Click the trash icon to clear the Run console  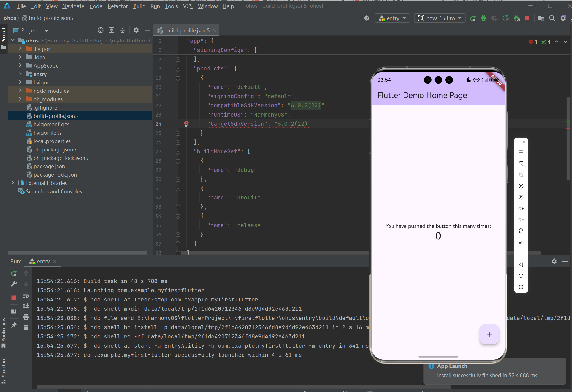coord(26,327)
